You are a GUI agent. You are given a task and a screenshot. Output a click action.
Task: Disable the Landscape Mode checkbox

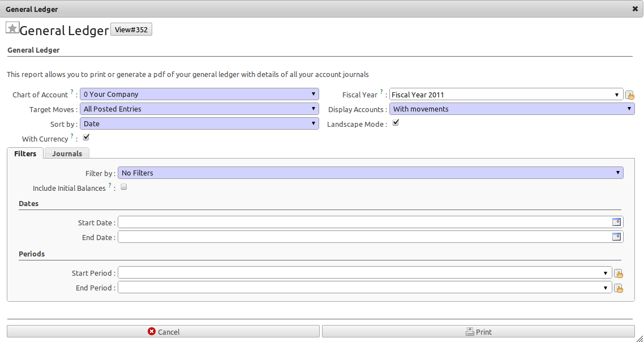(x=396, y=122)
